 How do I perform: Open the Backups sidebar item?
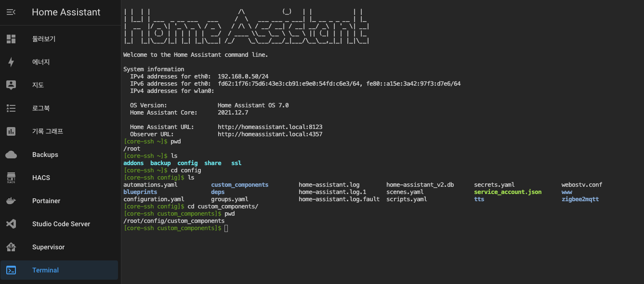tap(59, 155)
